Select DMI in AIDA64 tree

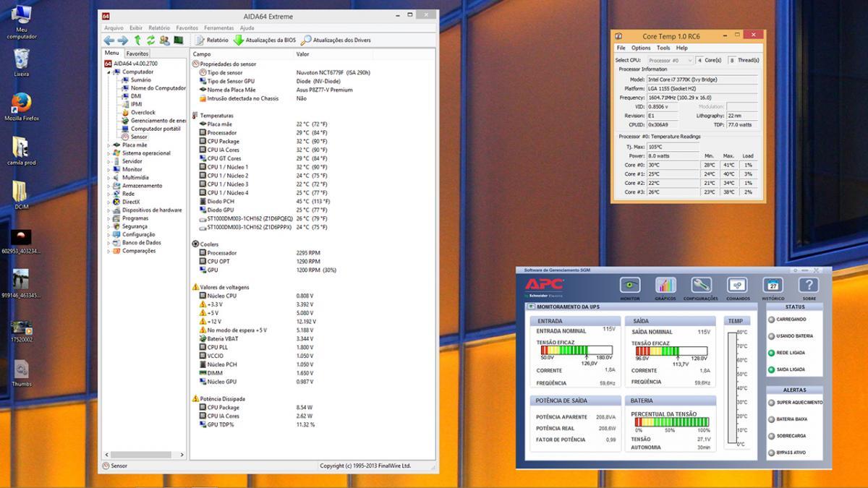tap(136, 96)
